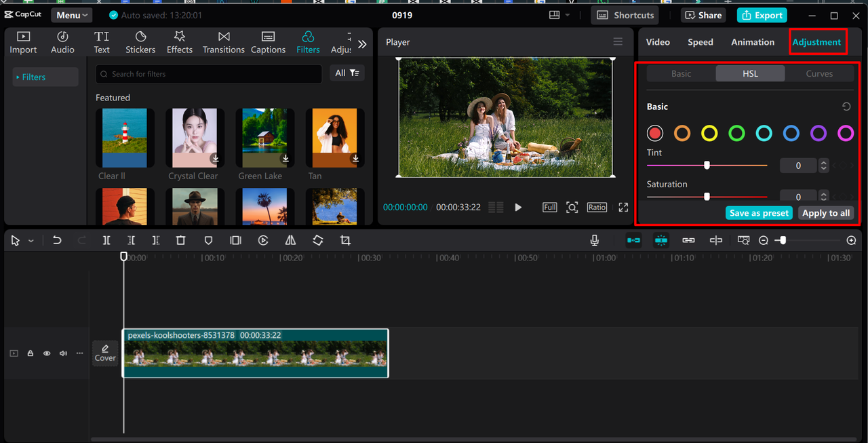Open the All filter sort dropdown
This screenshot has height=443, width=868.
349,73
